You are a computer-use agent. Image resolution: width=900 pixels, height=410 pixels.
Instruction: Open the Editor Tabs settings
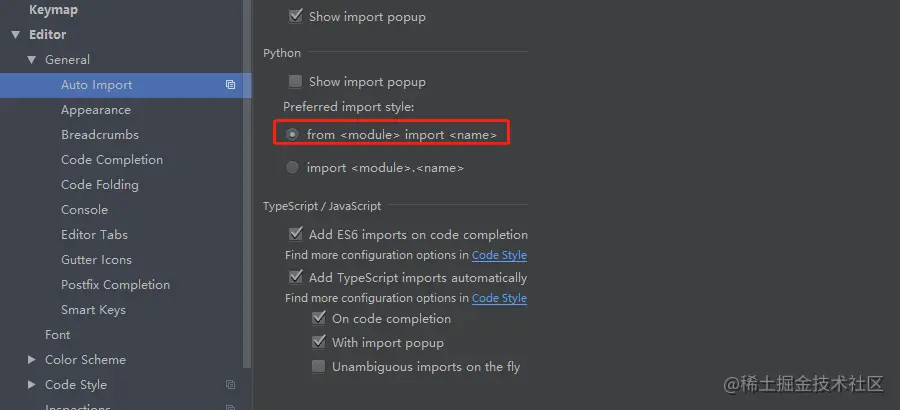click(94, 235)
